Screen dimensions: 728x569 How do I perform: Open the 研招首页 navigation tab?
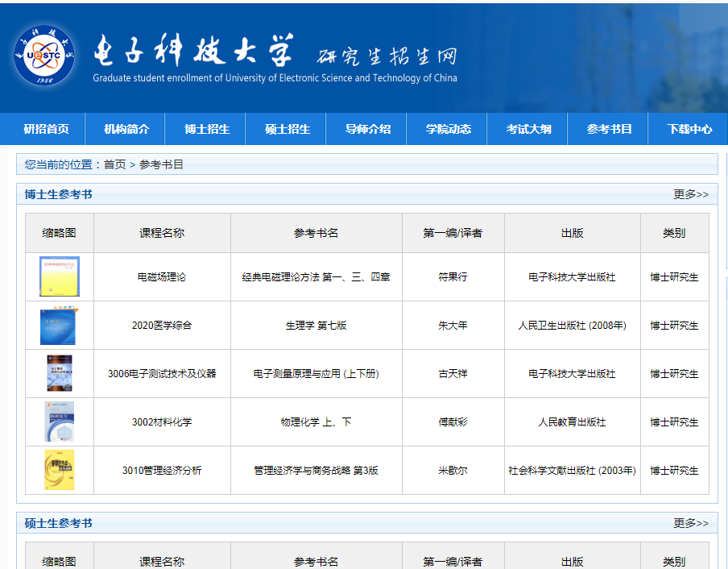(x=46, y=129)
